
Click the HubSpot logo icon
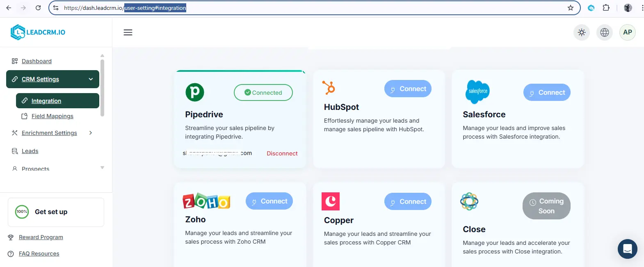(x=329, y=87)
